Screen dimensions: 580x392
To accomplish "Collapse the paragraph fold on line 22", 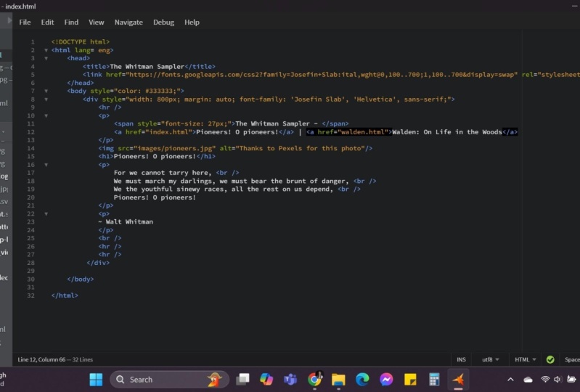I will (46, 213).
